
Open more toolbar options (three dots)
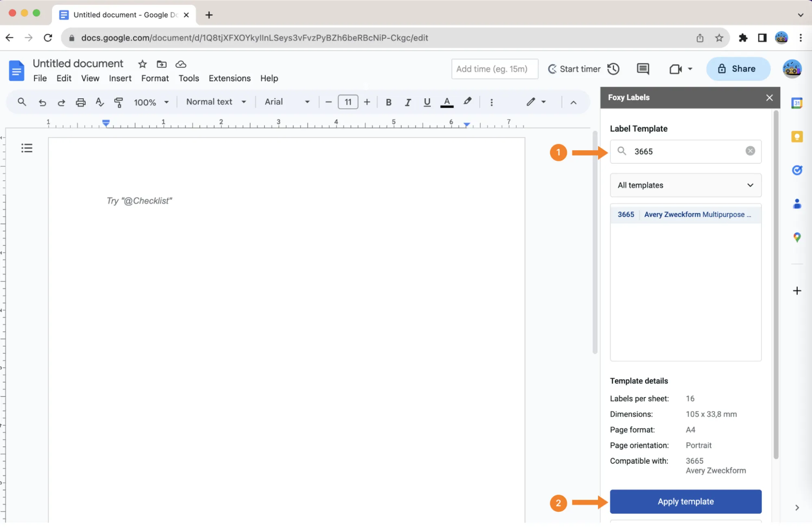pos(492,102)
